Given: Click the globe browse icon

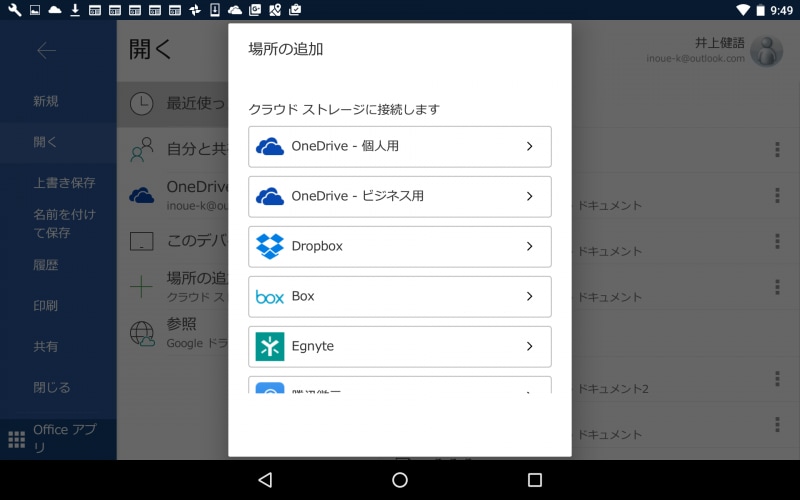Looking at the screenshot, I should (142, 334).
